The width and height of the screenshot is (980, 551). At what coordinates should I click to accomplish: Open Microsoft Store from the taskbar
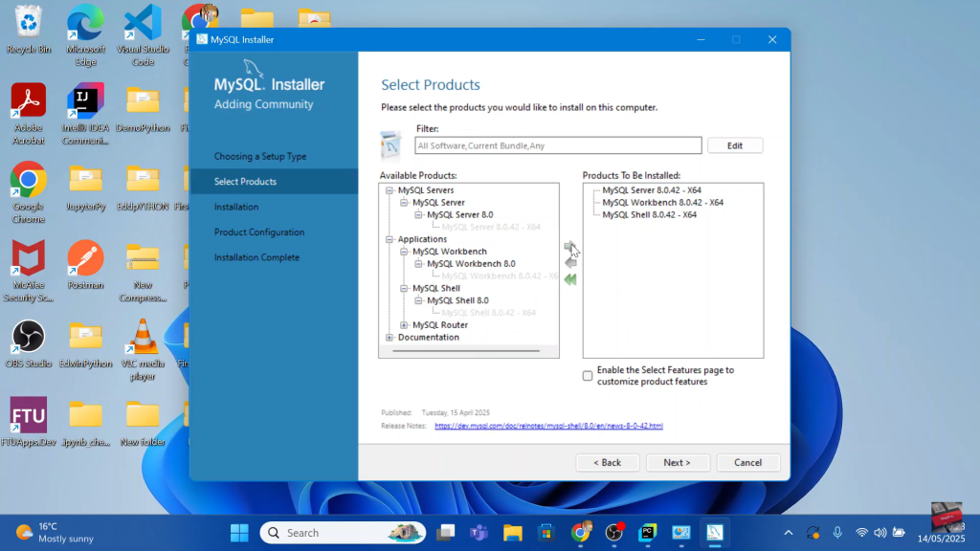[546, 533]
